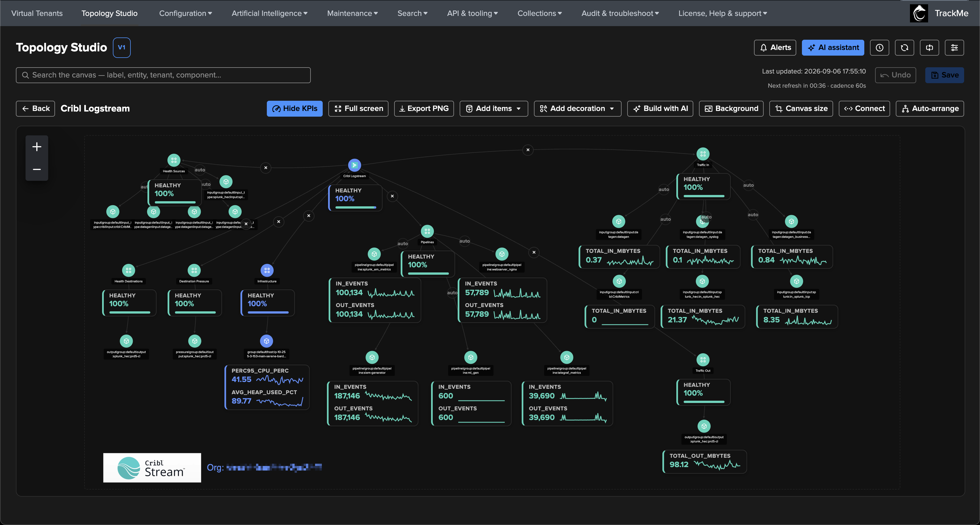Launch the AI assistant
The height and width of the screenshot is (525, 980).
tap(833, 48)
